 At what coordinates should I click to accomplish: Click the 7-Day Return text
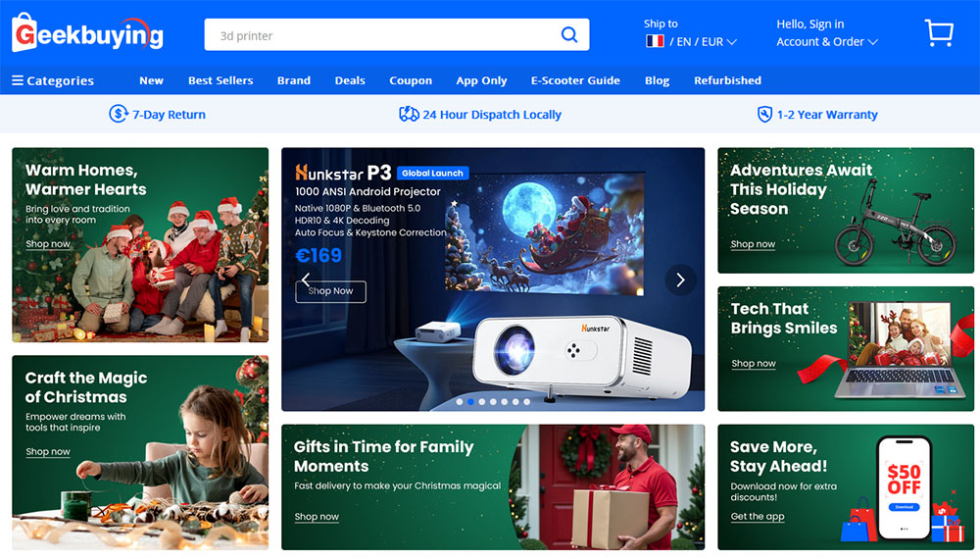pos(169,115)
